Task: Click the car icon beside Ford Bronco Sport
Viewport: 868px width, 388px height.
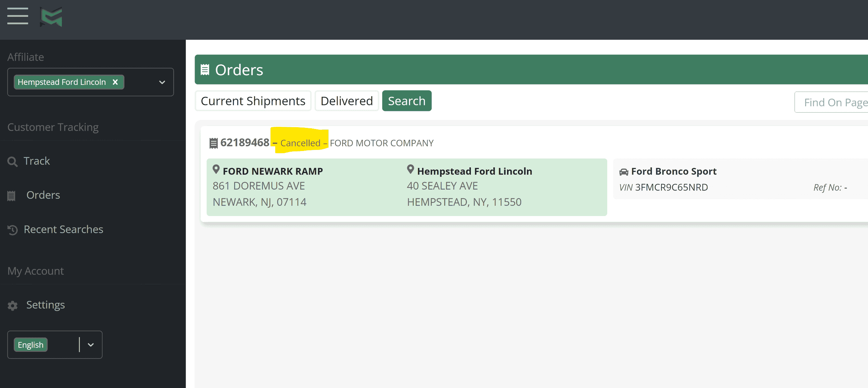Action: pos(624,172)
